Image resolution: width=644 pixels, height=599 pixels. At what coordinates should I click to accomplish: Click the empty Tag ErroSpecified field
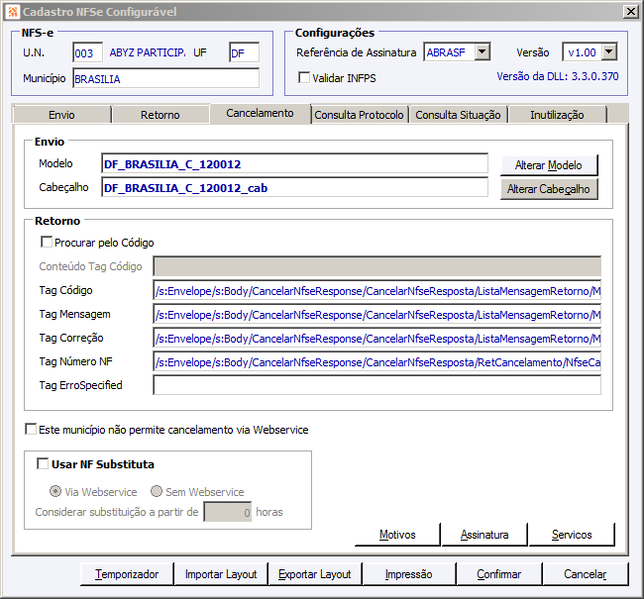377,385
